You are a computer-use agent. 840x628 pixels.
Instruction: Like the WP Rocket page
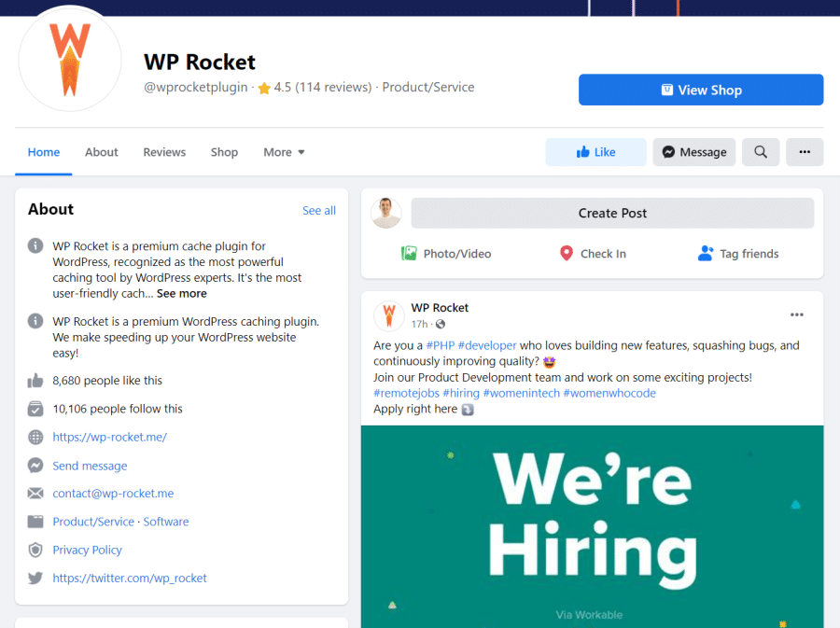595,152
